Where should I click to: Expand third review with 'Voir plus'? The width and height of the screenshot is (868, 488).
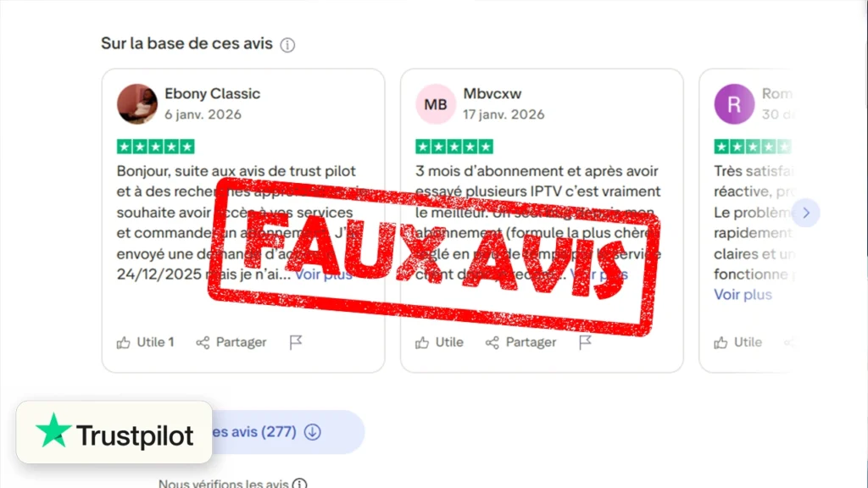(x=743, y=294)
